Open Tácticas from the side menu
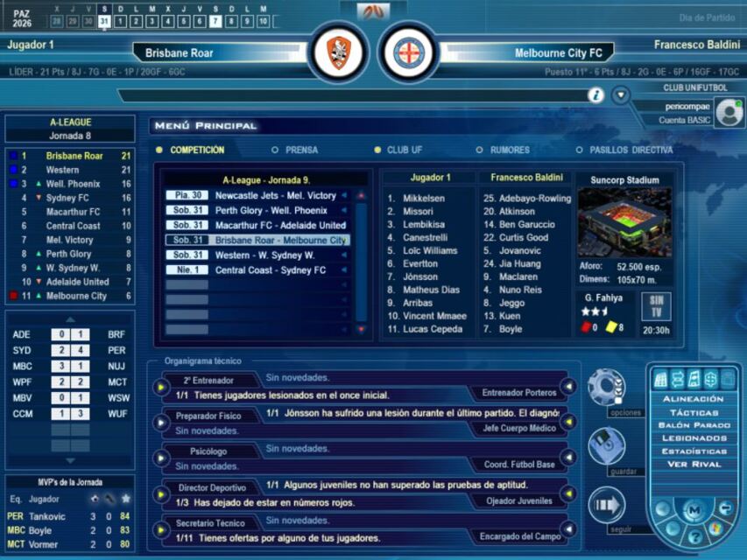The width and height of the screenshot is (747, 560). coord(692,412)
